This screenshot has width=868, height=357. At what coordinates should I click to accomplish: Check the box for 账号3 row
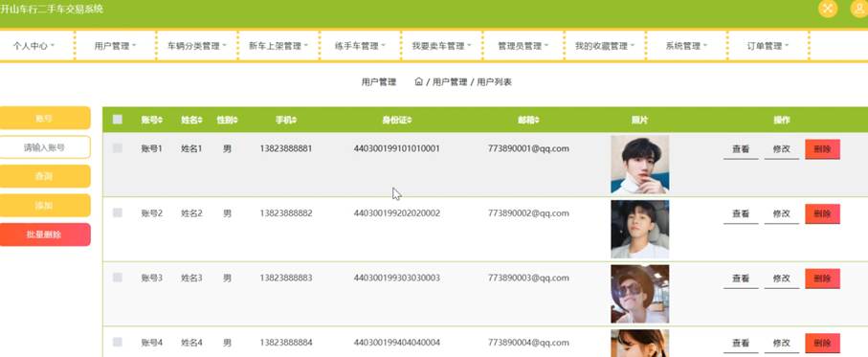[x=118, y=278]
